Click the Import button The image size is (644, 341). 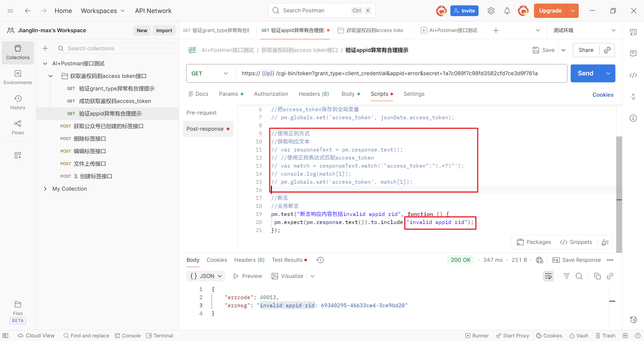(164, 30)
